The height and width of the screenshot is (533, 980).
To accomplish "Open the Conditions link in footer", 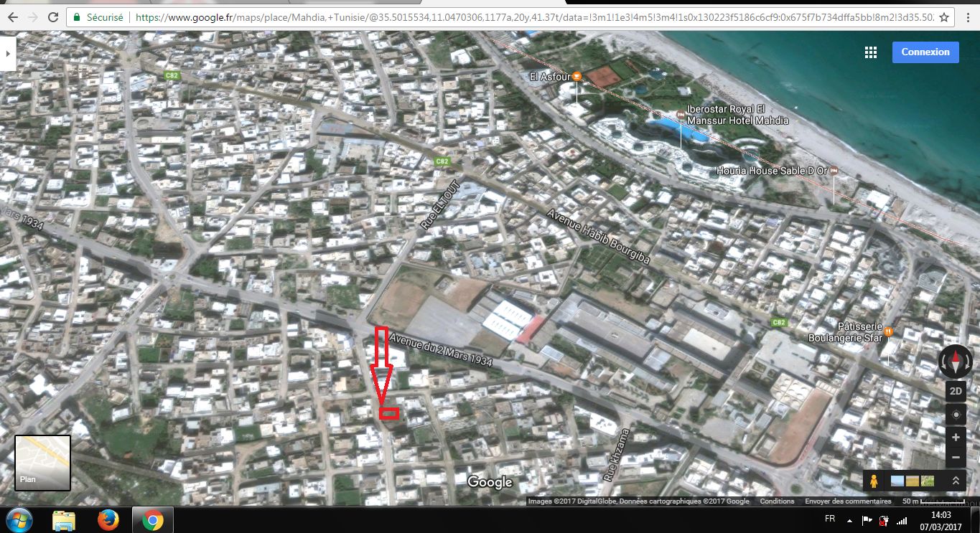I will (777, 501).
